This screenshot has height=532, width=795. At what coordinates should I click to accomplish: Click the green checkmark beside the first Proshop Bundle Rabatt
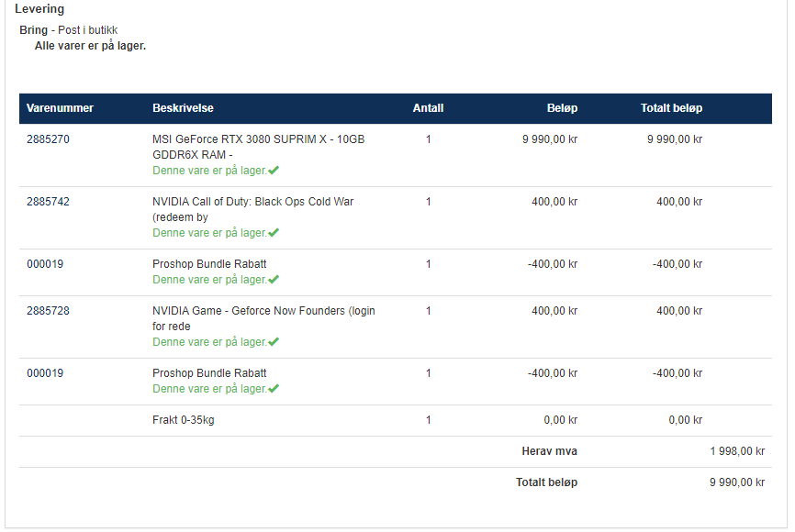(x=274, y=279)
